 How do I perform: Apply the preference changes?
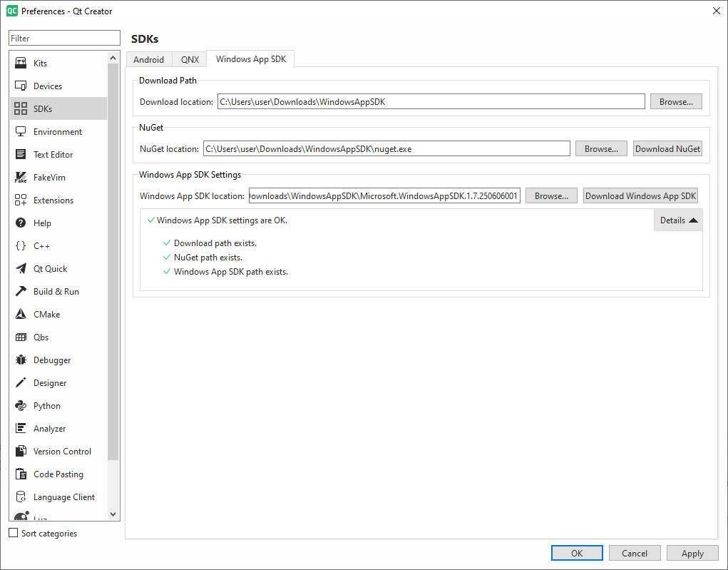[x=692, y=554]
